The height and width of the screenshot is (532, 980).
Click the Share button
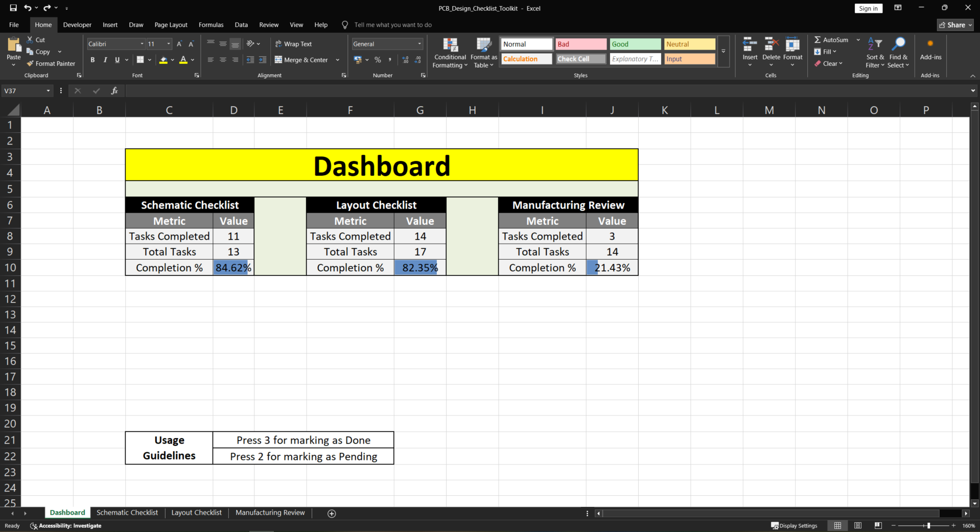click(x=955, y=25)
